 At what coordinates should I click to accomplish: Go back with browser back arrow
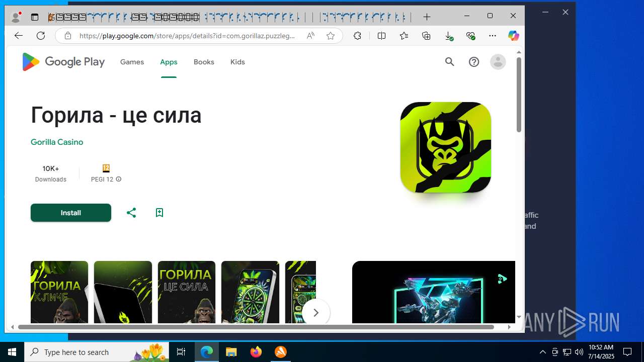tap(19, 36)
